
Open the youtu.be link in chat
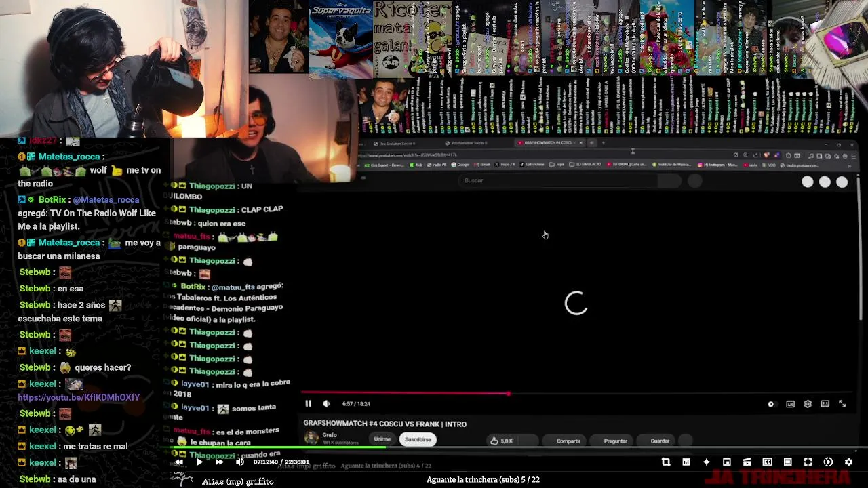[79, 397]
